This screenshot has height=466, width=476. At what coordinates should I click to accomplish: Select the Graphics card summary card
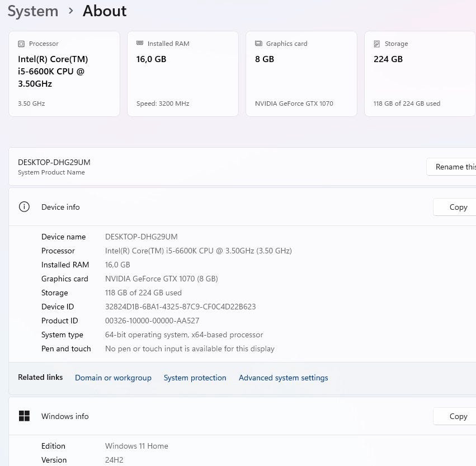301,74
